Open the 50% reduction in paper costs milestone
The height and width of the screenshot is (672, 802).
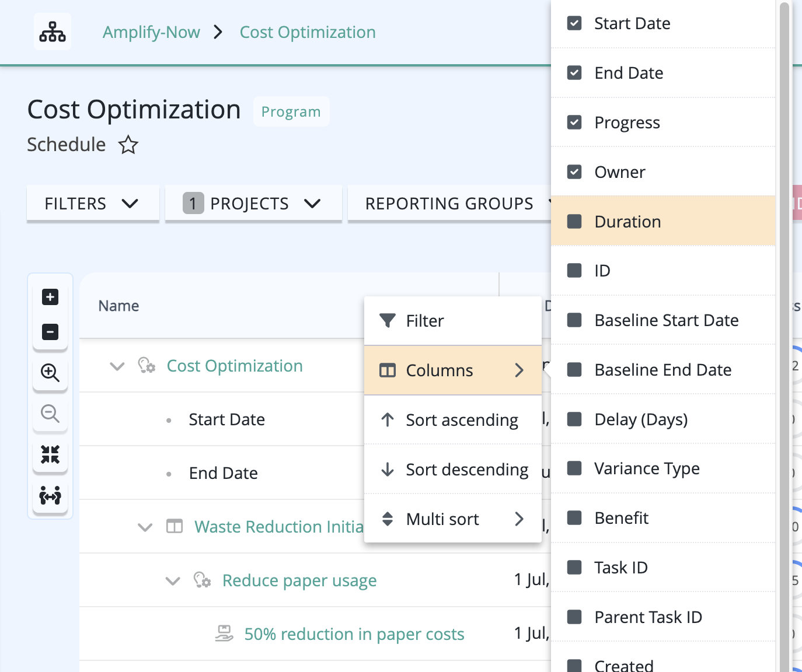pyautogui.click(x=354, y=634)
